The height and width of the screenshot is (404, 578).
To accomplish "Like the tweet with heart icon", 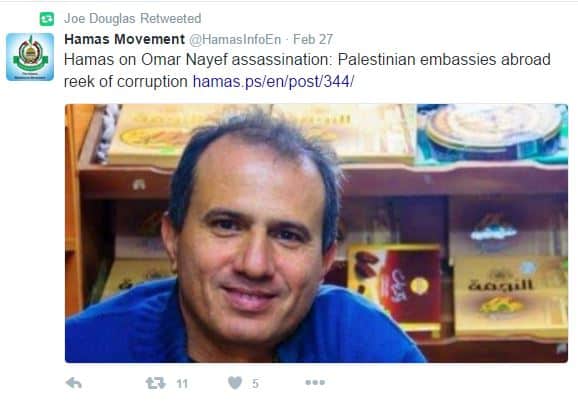I will 235,383.
